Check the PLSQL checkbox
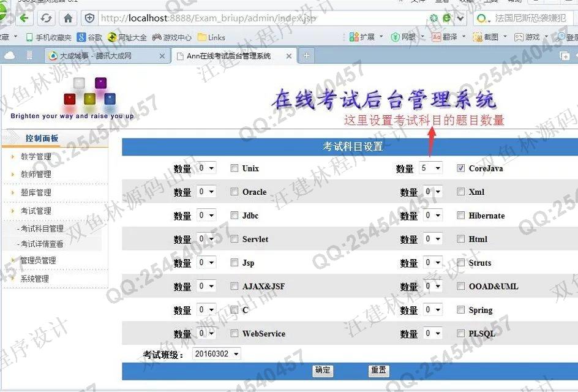The image size is (578, 392). tap(460, 333)
